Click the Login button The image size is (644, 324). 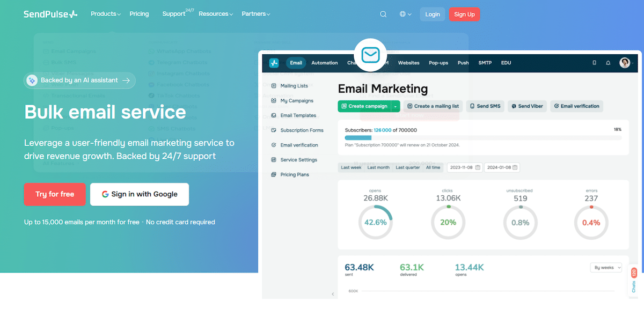click(x=433, y=14)
